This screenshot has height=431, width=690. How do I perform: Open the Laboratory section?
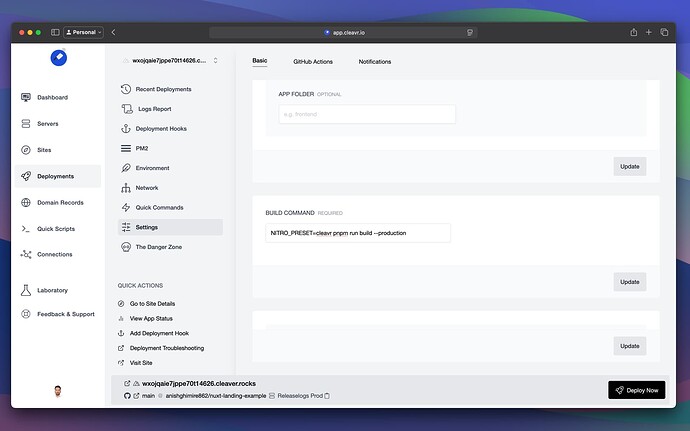point(53,290)
